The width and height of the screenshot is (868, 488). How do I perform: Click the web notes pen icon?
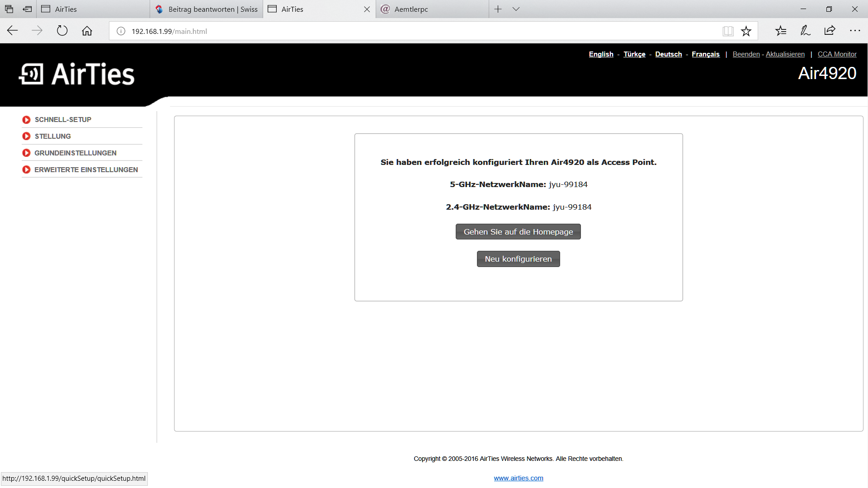(805, 31)
